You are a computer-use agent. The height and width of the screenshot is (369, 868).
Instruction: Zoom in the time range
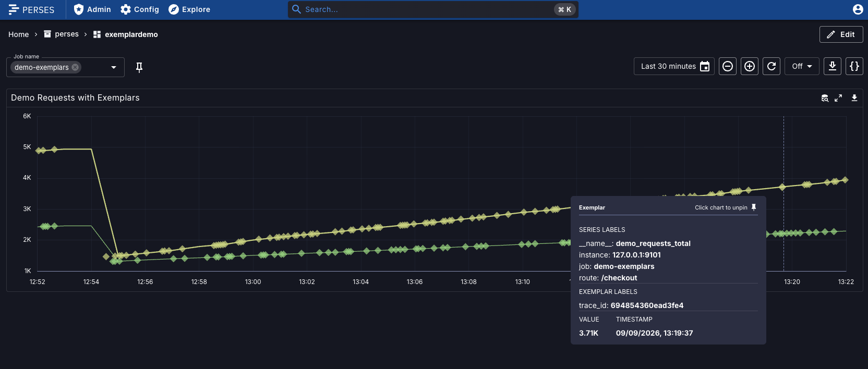(750, 66)
